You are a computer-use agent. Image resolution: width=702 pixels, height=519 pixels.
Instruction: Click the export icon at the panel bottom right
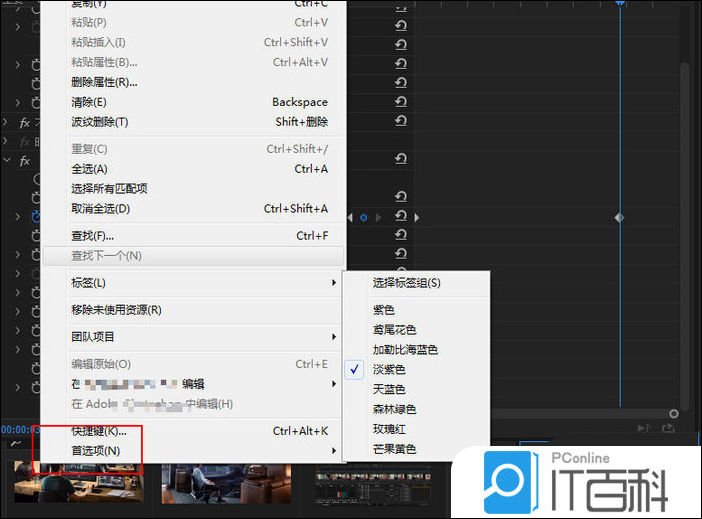click(668, 429)
